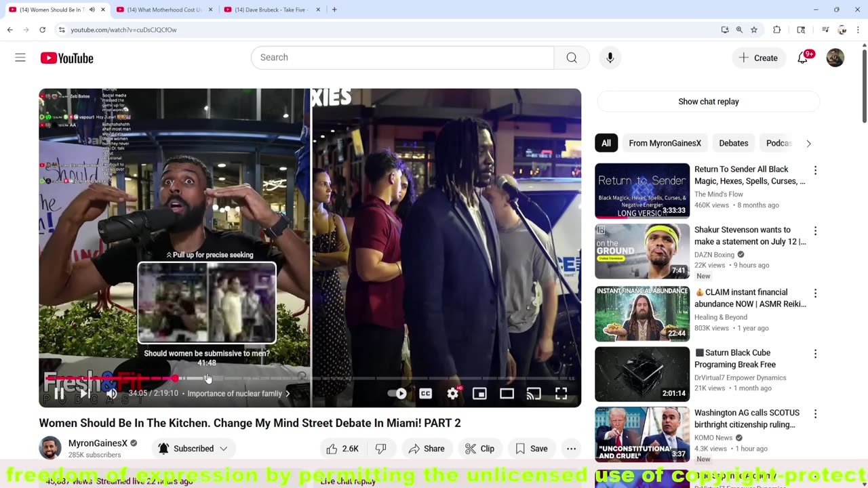
Task: Open Chrome three-dot menu
Action: (x=859, y=30)
